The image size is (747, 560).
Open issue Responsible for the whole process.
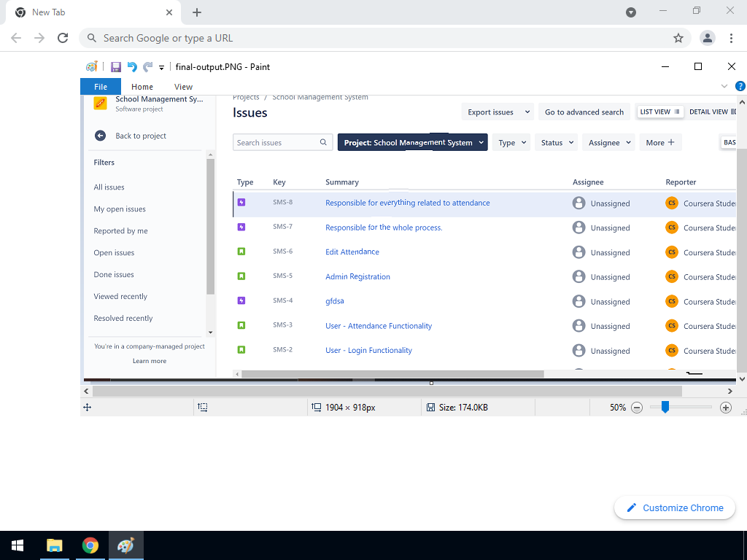click(x=384, y=227)
